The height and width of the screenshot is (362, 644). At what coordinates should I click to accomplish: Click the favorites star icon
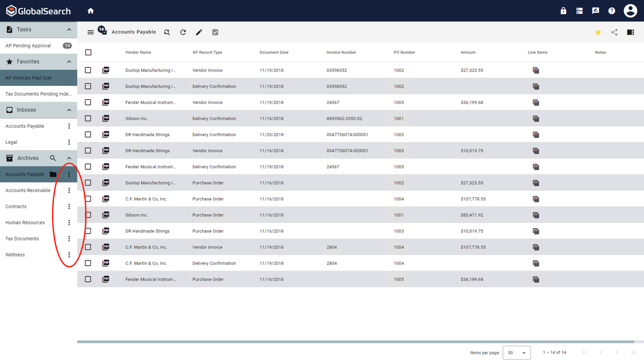point(598,32)
